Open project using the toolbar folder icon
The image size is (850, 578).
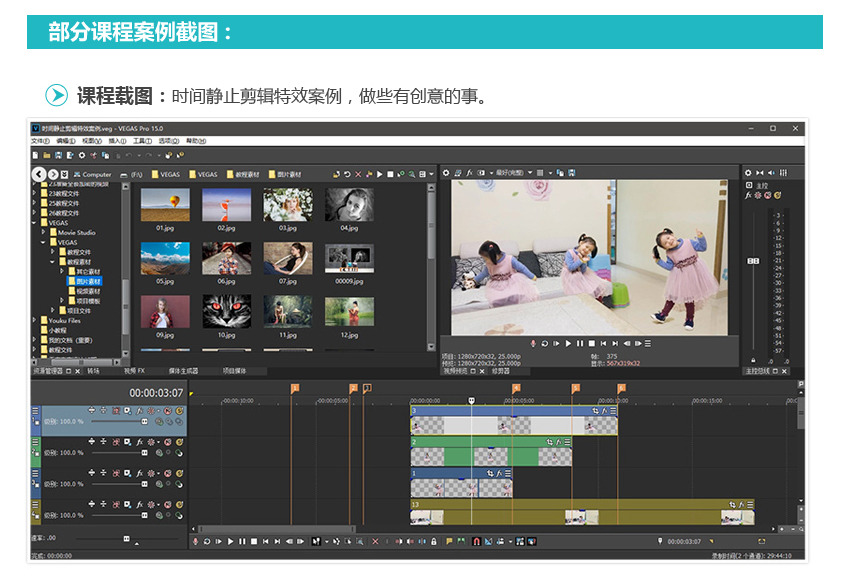click(47, 155)
